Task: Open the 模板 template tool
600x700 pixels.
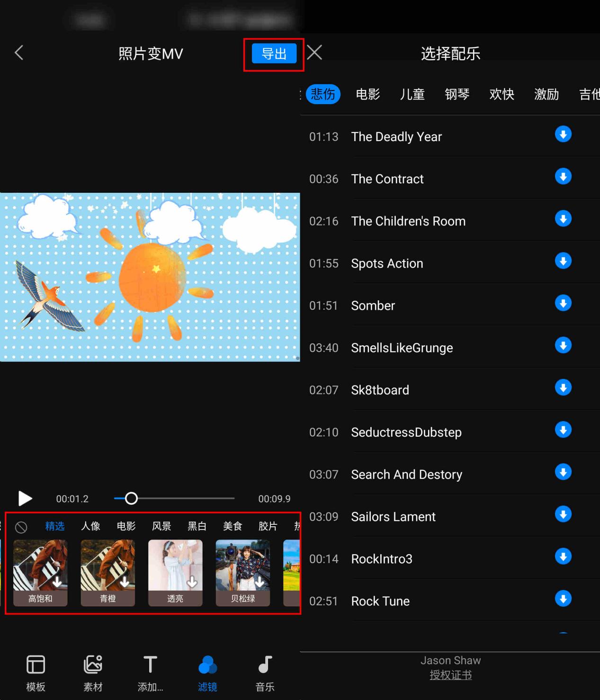Action: 36,673
